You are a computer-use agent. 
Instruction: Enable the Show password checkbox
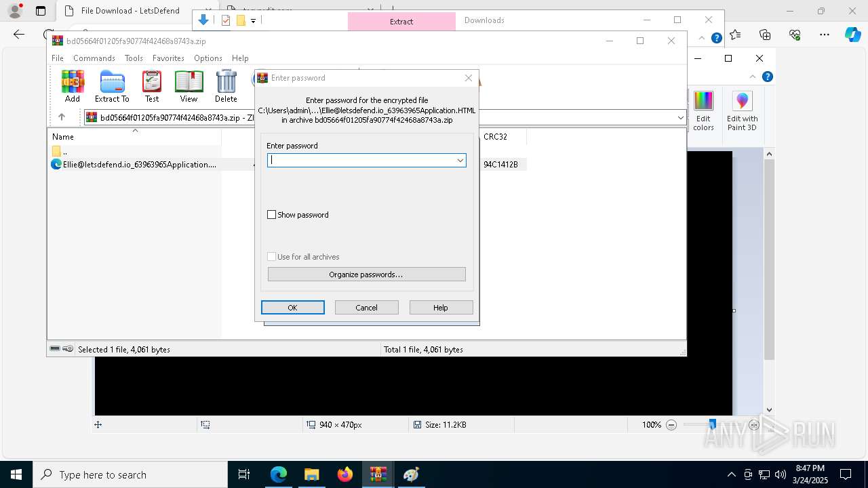point(272,215)
